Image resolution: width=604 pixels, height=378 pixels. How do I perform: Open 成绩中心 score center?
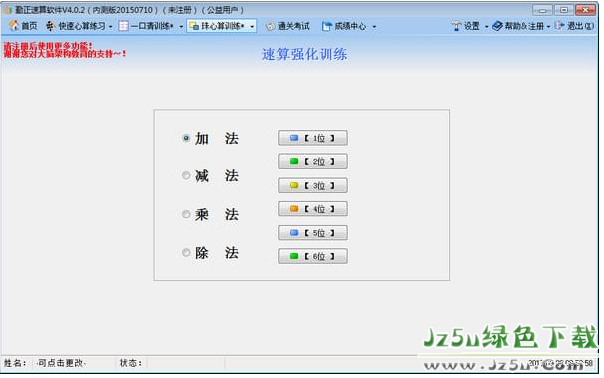344,26
